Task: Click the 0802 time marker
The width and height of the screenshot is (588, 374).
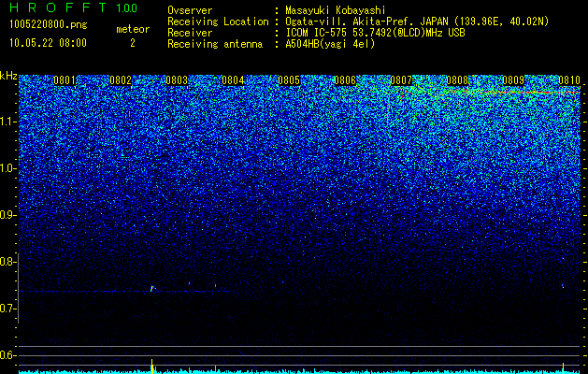Action: (x=121, y=80)
